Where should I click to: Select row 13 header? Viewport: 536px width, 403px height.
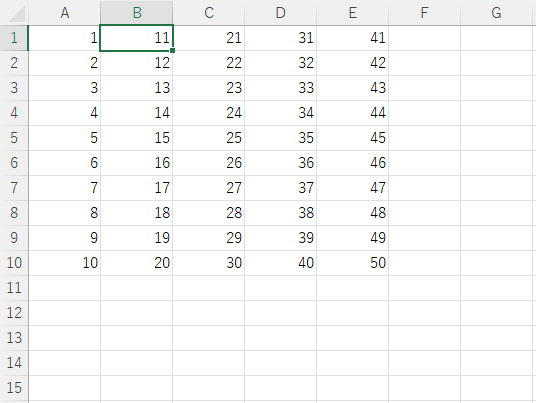click(14, 338)
